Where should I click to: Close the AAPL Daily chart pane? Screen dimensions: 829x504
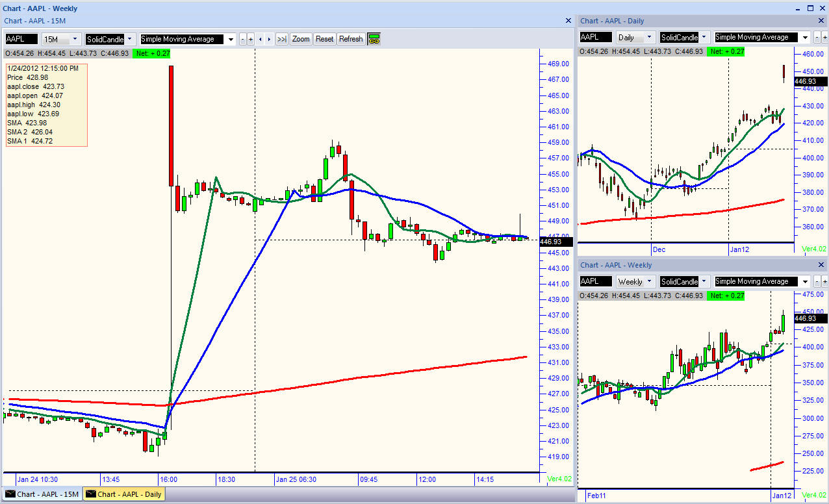point(822,21)
